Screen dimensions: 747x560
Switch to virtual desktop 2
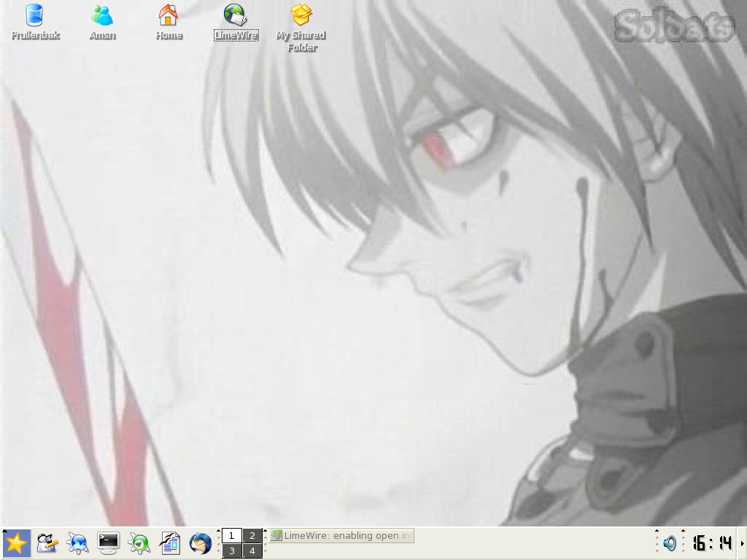252,536
